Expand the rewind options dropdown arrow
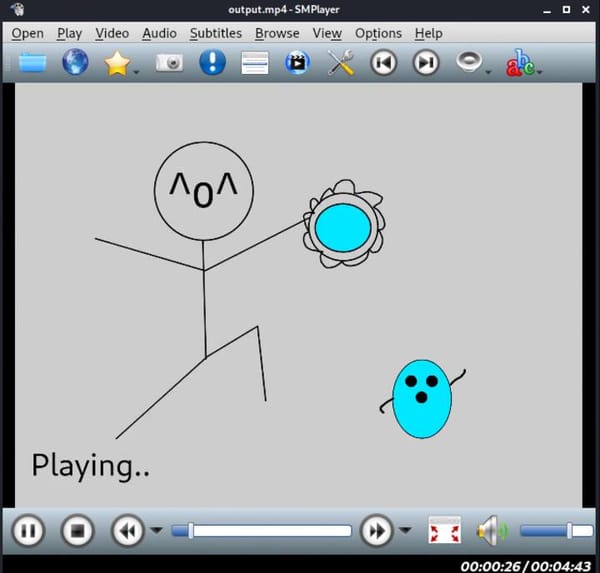 point(156,531)
